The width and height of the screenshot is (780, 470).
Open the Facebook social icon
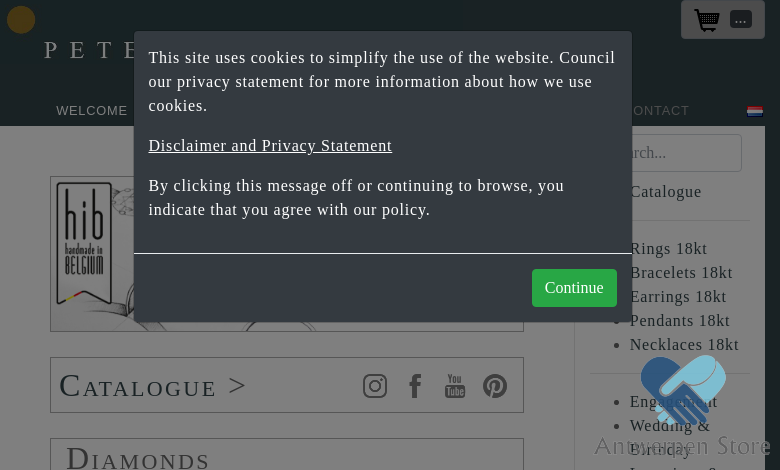415,386
